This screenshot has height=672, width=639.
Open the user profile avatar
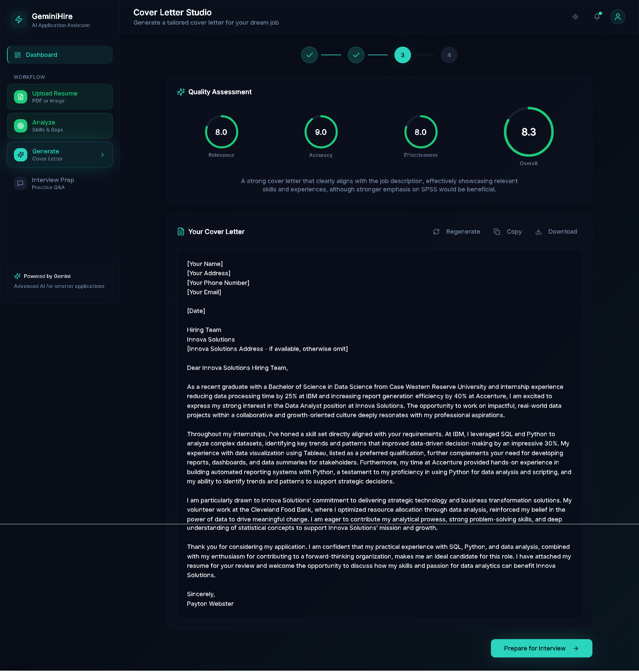pos(618,17)
